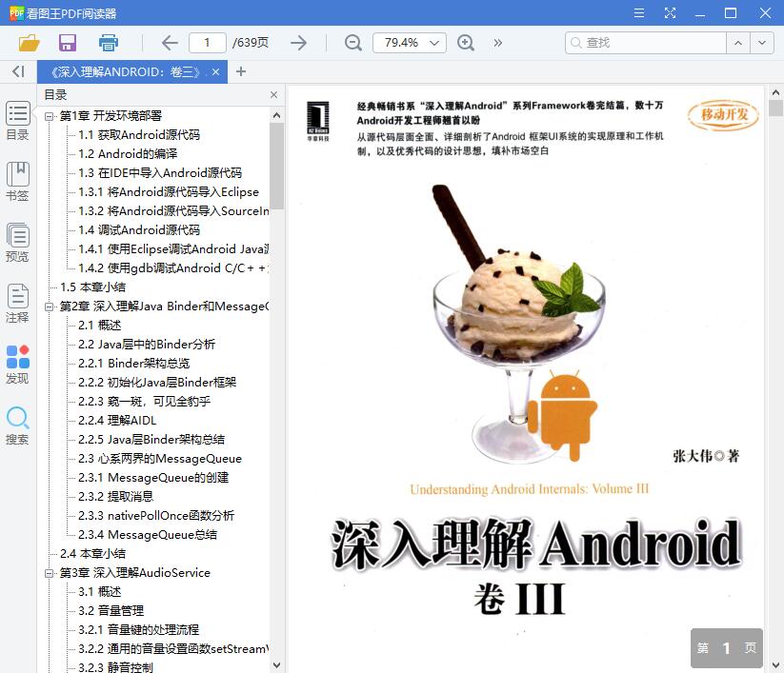Click the 第 1 页 page indicator badge
Screen dimensions: 784x673
coord(727,648)
